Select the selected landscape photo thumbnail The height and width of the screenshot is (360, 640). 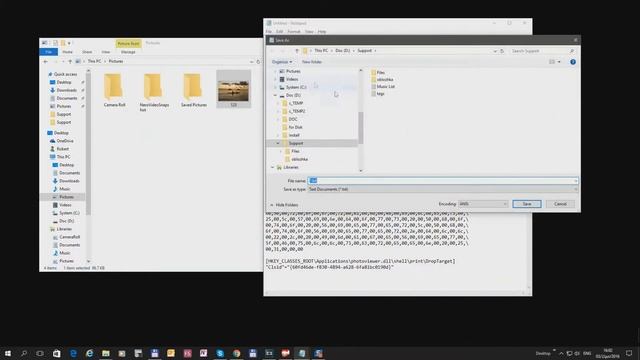pos(233,89)
